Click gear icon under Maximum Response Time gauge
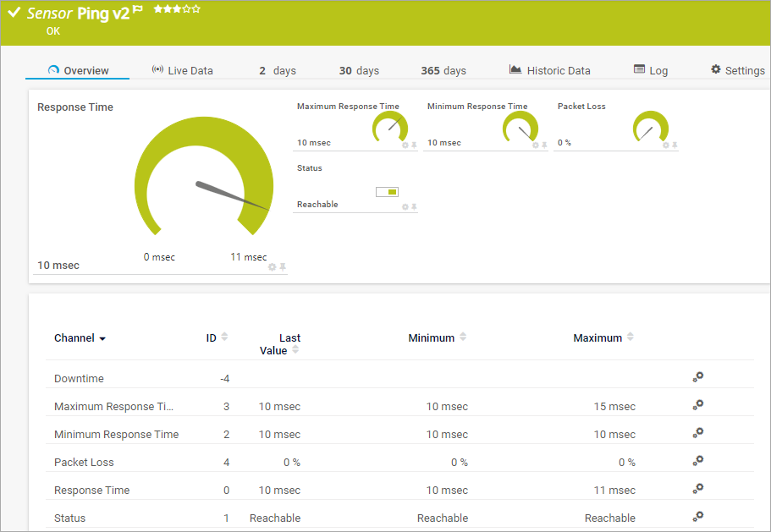771x532 pixels. 405,145
